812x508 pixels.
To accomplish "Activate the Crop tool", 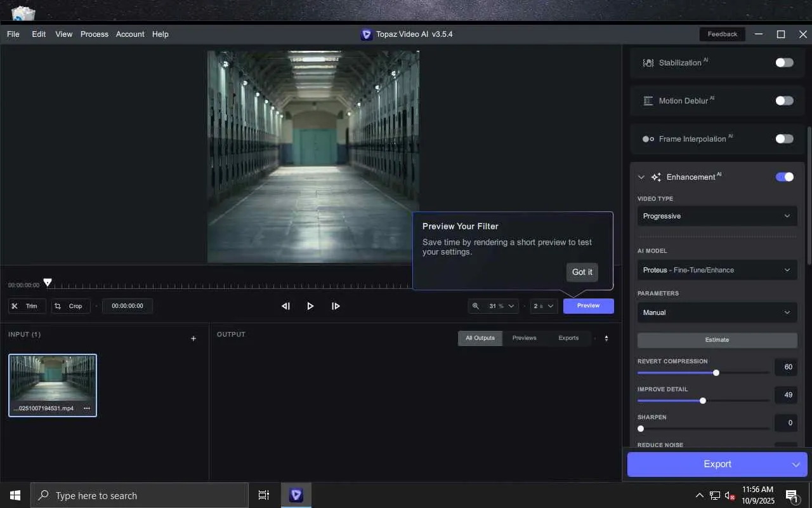I will (x=70, y=306).
